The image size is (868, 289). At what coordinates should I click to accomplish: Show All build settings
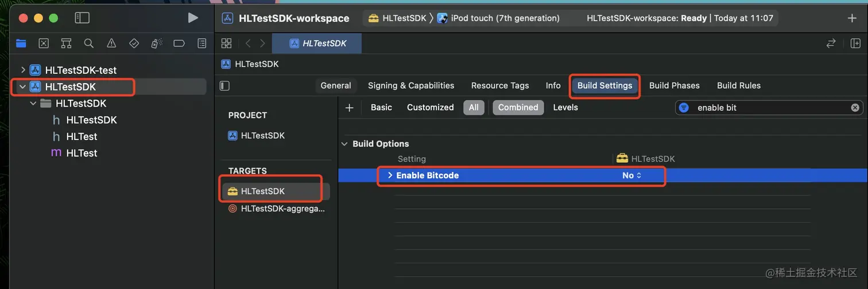click(474, 107)
